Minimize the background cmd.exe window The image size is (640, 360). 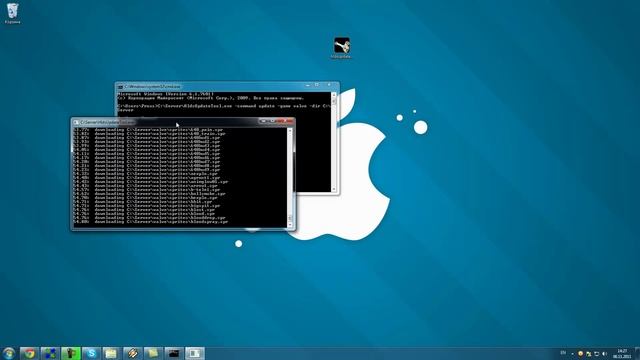coord(308,85)
